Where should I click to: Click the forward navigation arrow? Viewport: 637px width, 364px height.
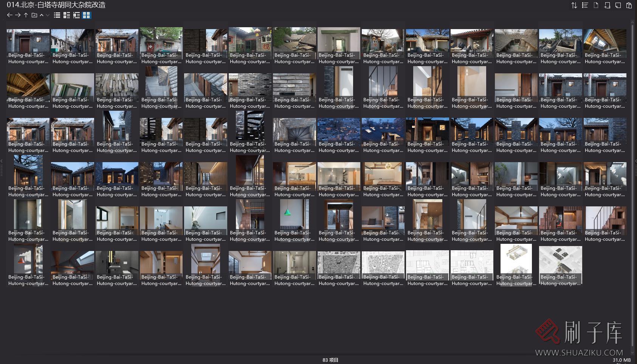click(x=18, y=15)
